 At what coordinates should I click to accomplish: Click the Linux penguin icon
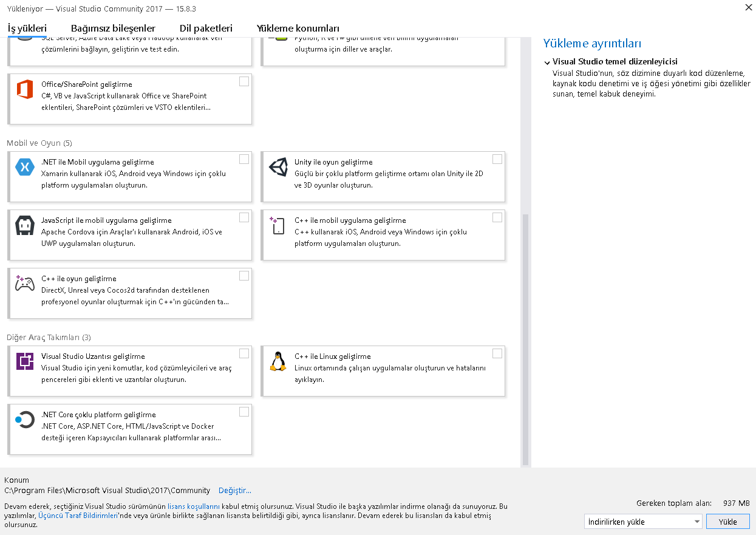(x=278, y=361)
